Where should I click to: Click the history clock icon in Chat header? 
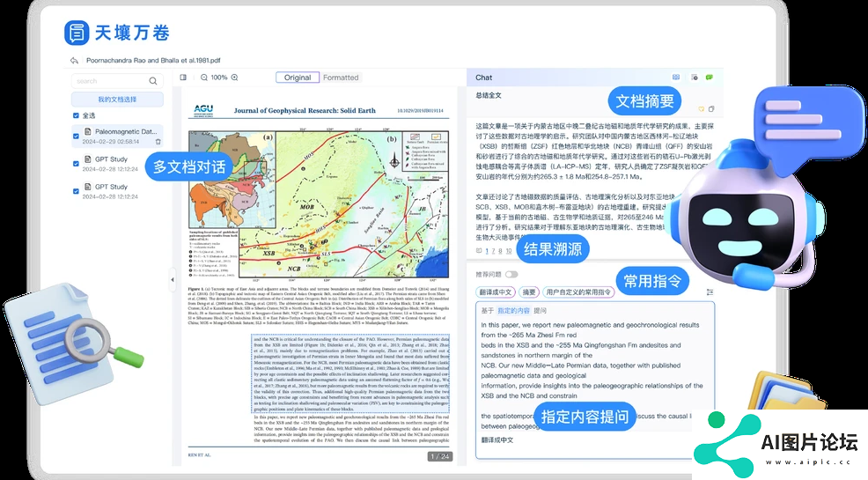click(x=695, y=78)
